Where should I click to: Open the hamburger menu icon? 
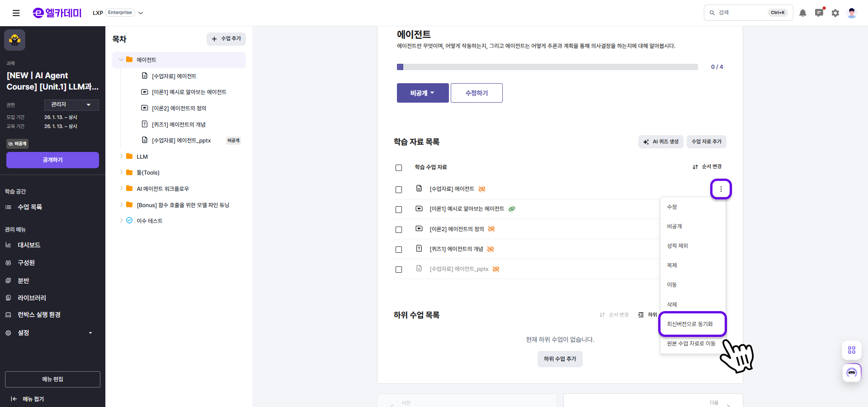(x=16, y=13)
